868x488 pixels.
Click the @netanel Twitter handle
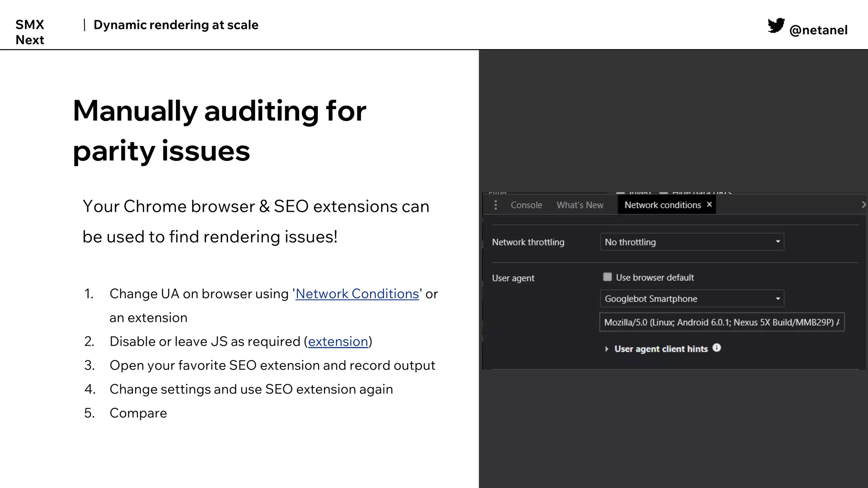(x=818, y=30)
